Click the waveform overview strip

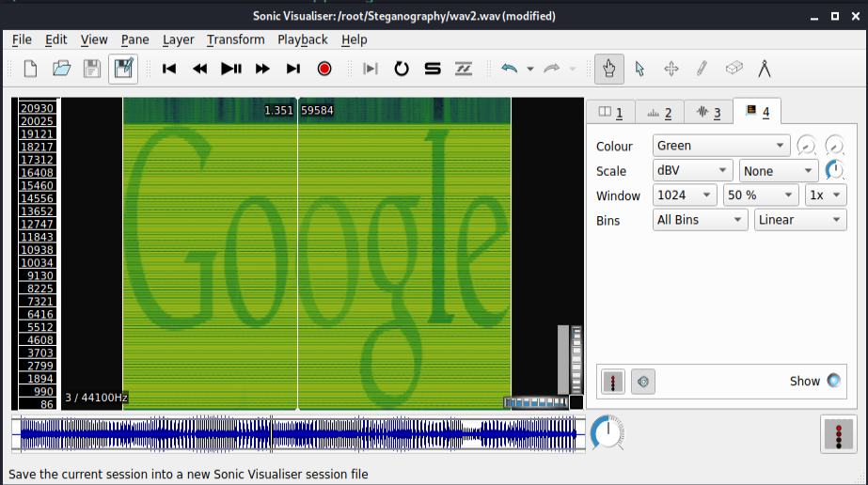pyautogui.click(x=298, y=434)
